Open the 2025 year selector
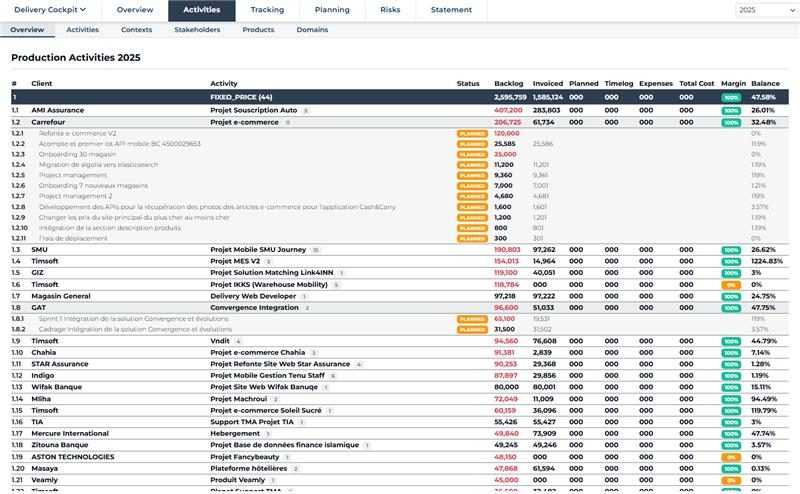The image size is (800, 494). click(x=767, y=10)
